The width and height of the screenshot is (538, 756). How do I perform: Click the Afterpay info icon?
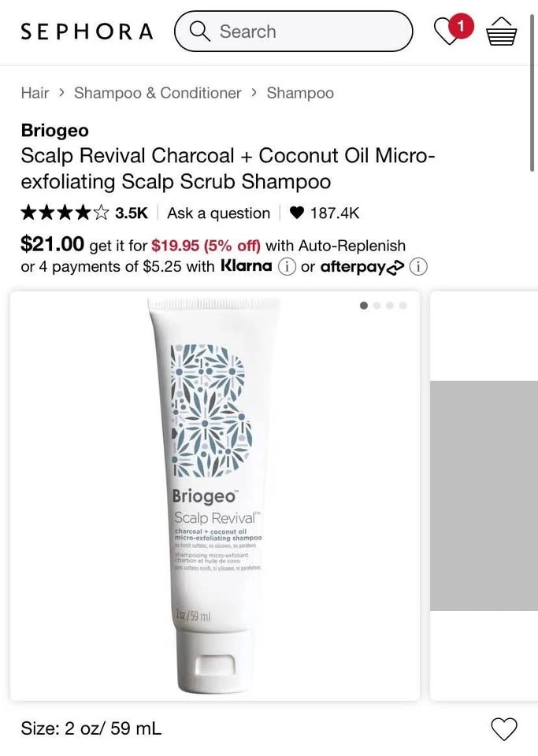(x=418, y=267)
